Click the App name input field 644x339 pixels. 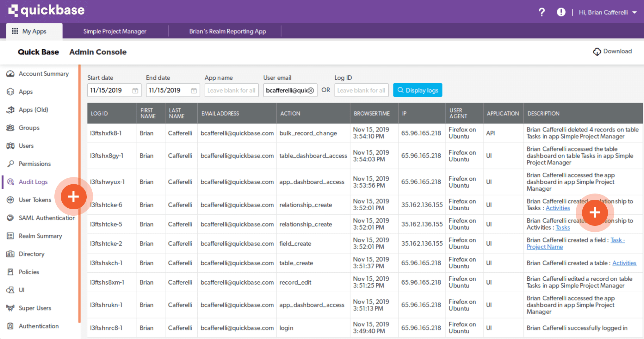231,90
